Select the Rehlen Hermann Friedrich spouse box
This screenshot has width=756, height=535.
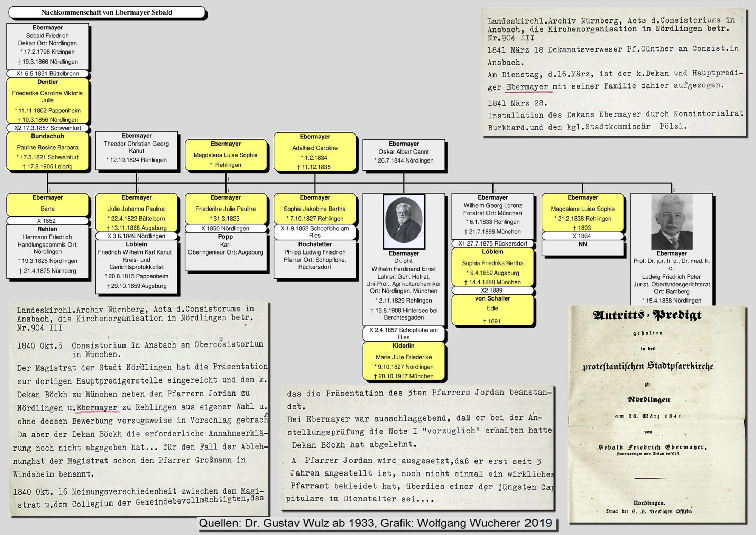48,251
